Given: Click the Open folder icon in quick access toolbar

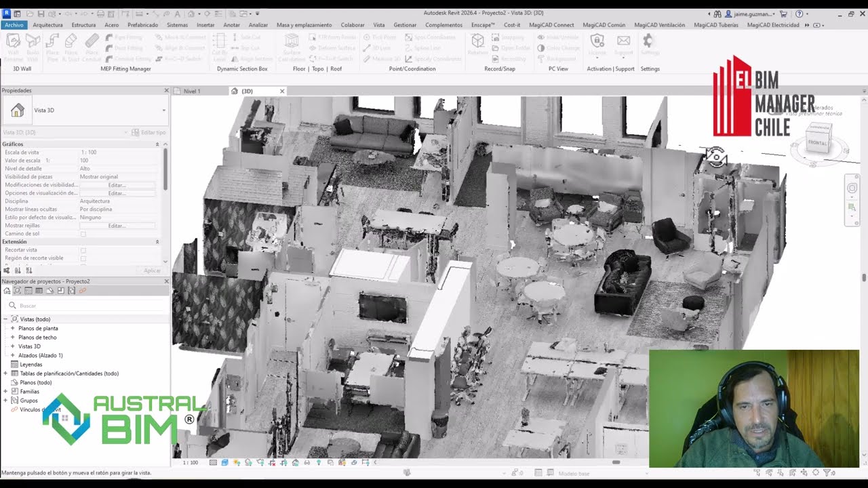Looking at the screenshot, I should (x=31, y=14).
